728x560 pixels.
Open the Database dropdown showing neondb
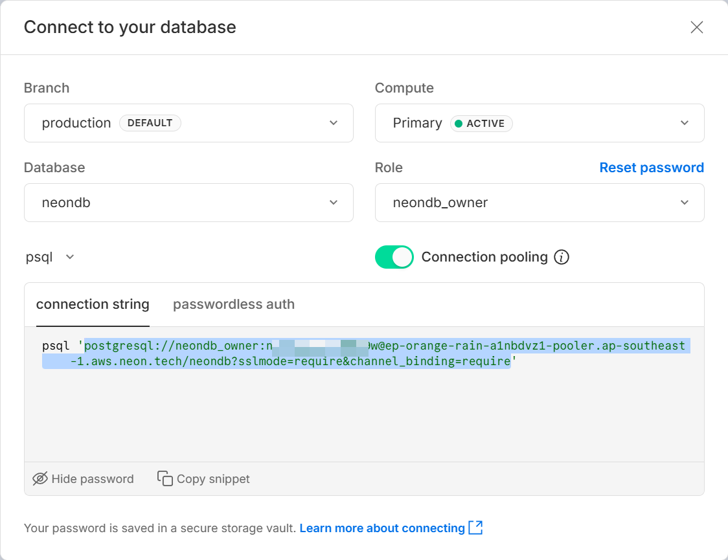click(x=188, y=203)
